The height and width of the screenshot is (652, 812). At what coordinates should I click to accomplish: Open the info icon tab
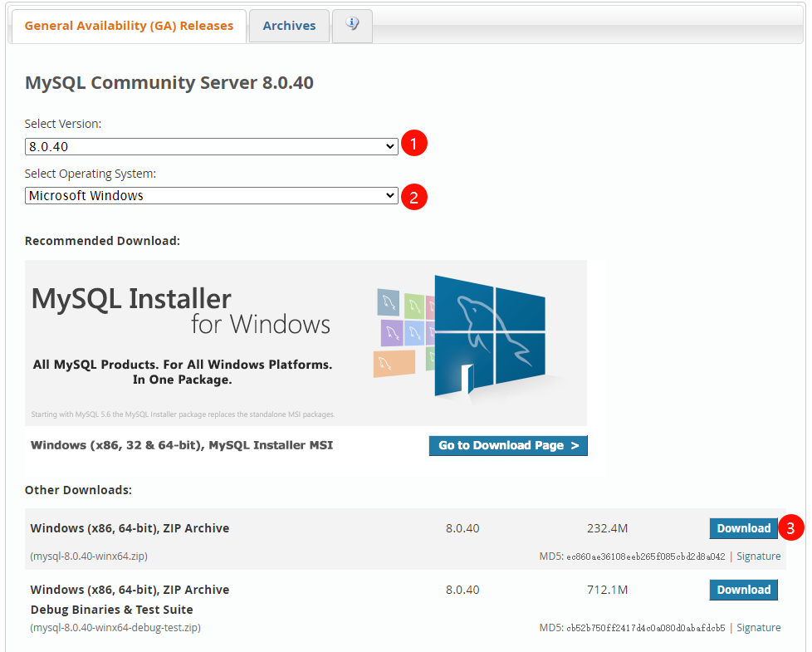click(352, 26)
